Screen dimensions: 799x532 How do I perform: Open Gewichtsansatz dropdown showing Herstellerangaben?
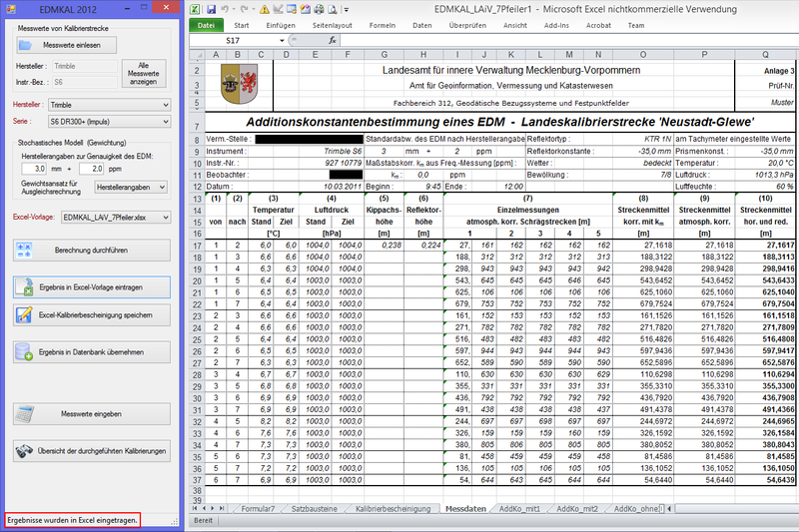click(131, 188)
